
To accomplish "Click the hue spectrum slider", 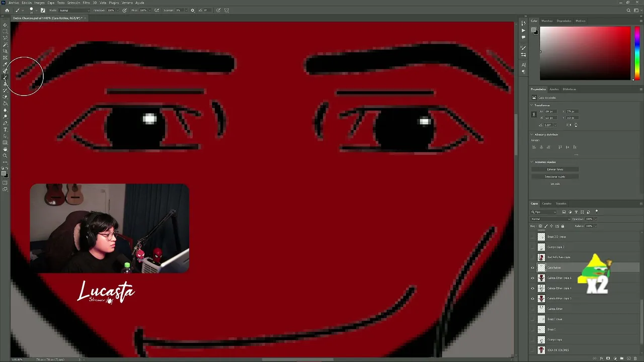I will click(637, 53).
